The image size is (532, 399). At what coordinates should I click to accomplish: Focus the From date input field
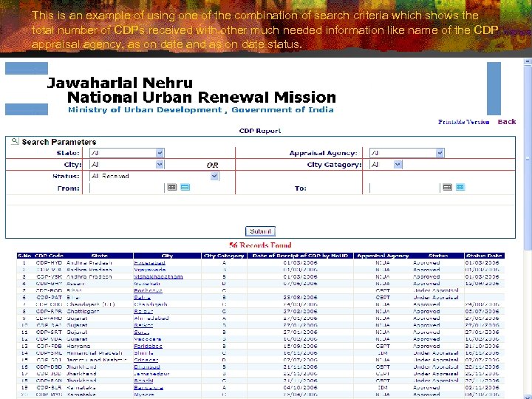coord(127,188)
